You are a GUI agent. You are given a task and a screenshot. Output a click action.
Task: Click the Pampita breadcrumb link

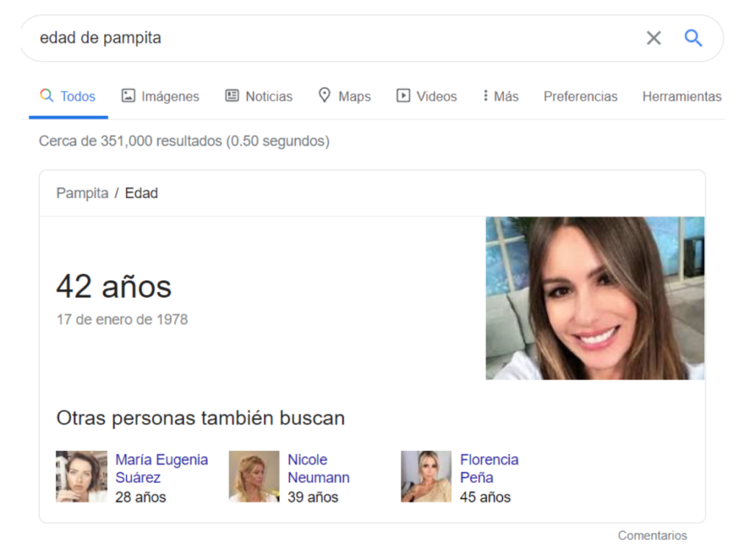[83, 193]
